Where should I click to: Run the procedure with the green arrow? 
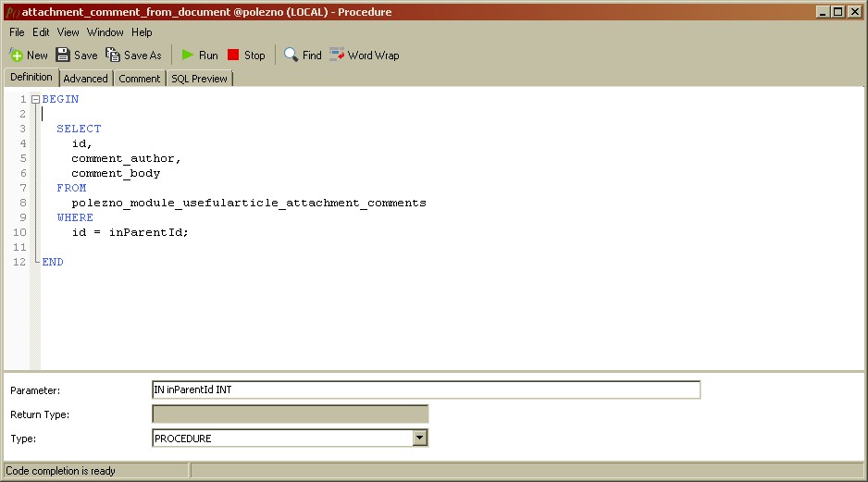188,55
